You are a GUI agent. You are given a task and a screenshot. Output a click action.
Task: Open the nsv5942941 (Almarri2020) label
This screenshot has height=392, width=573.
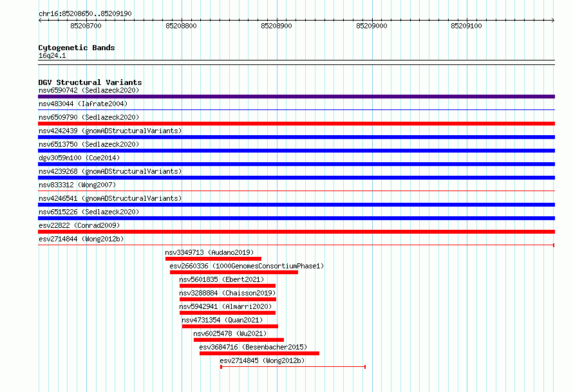[x=225, y=306]
